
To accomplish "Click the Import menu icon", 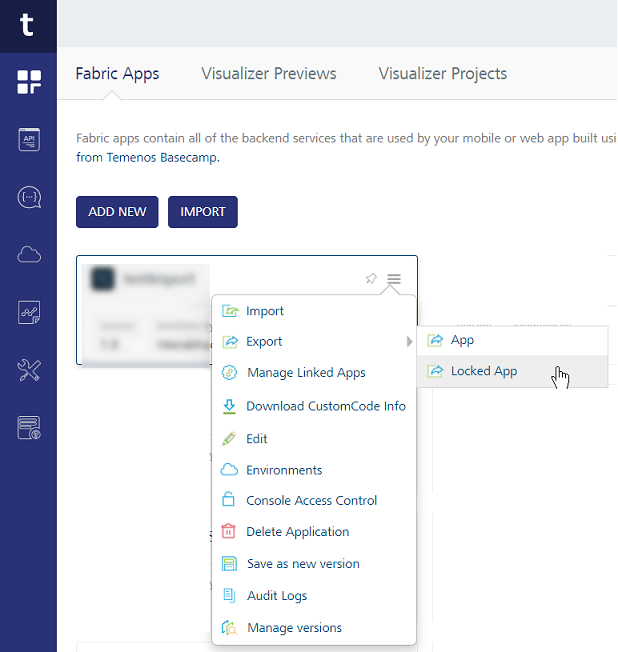I will [x=230, y=311].
